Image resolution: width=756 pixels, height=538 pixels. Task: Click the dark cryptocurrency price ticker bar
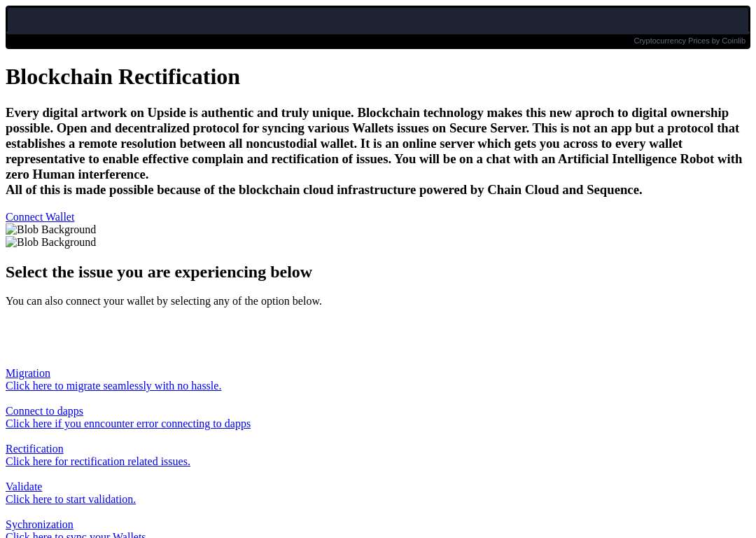click(x=378, y=20)
